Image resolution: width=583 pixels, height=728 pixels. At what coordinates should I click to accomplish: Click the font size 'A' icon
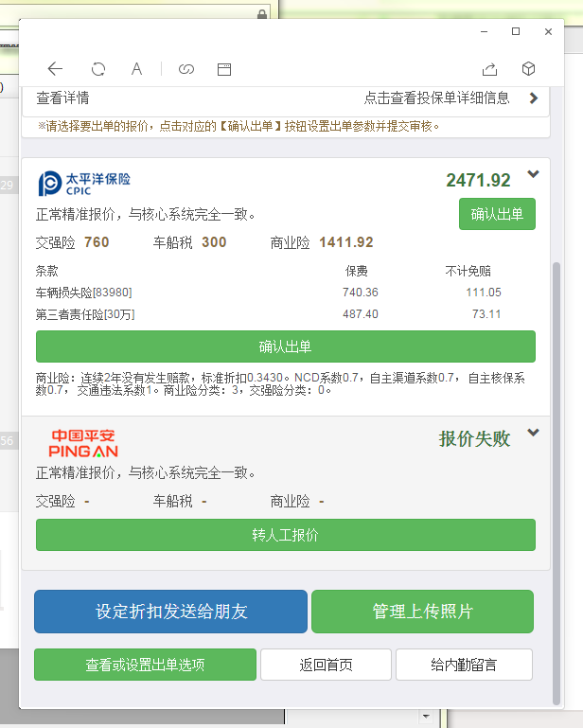point(137,69)
